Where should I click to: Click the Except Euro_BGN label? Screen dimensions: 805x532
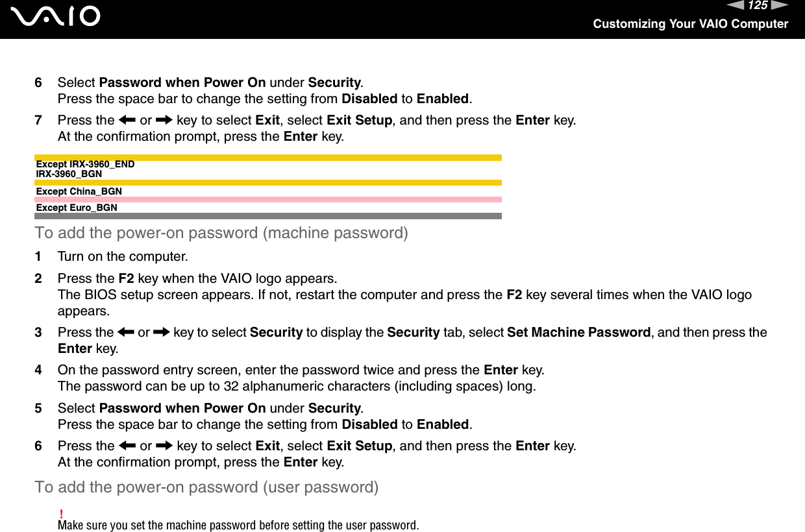[x=77, y=208]
